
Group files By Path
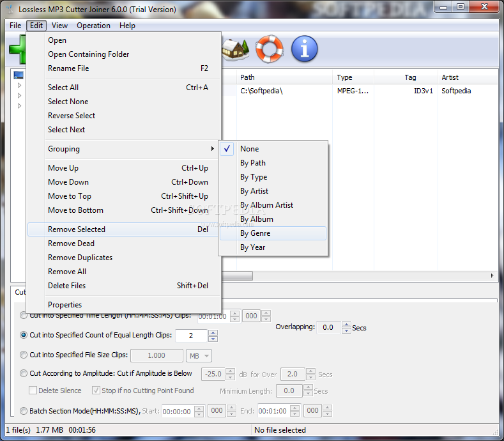pyautogui.click(x=273, y=163)
